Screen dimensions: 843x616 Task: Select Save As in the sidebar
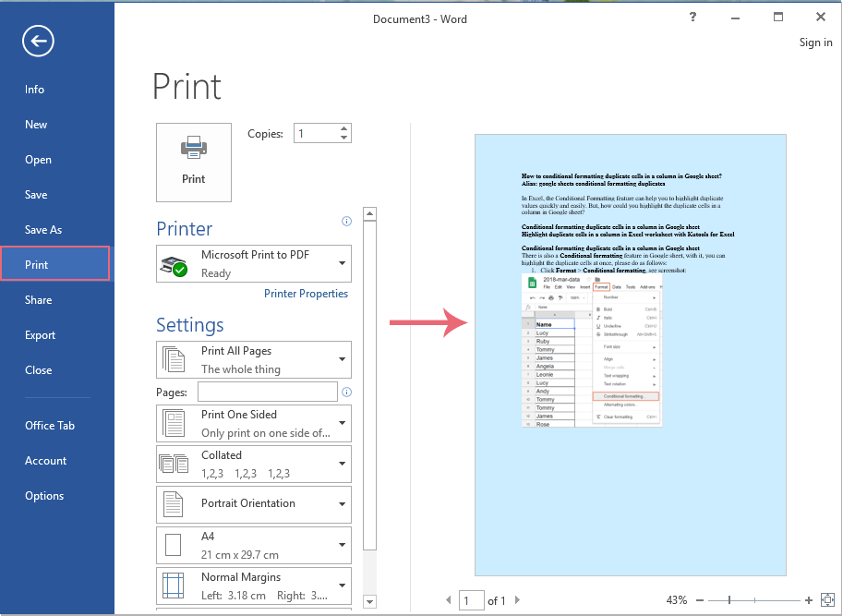click(43, 230)
